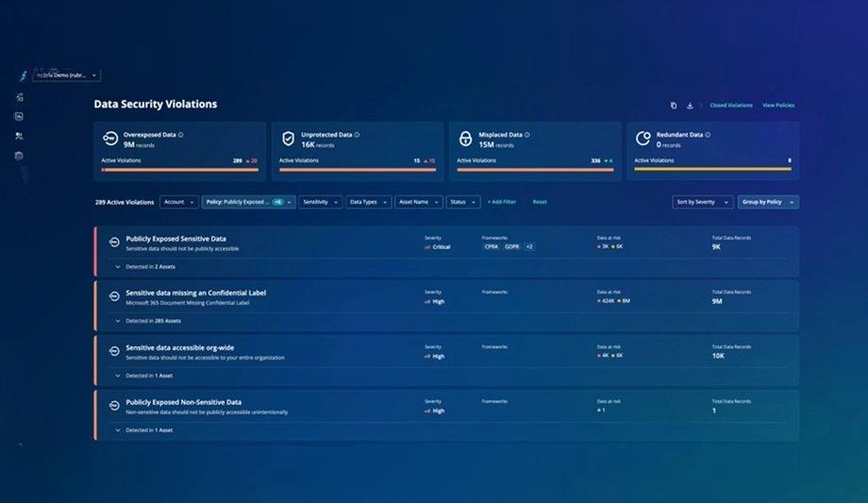868x503 pixels.
Task: Click the Misplaced Data active violations bar
Action: coord(535,170)
